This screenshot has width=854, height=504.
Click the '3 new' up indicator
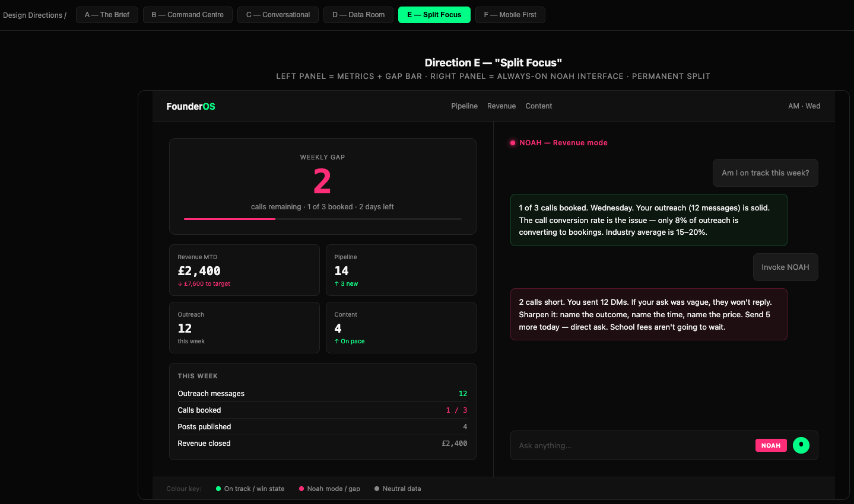pos(346,284)
